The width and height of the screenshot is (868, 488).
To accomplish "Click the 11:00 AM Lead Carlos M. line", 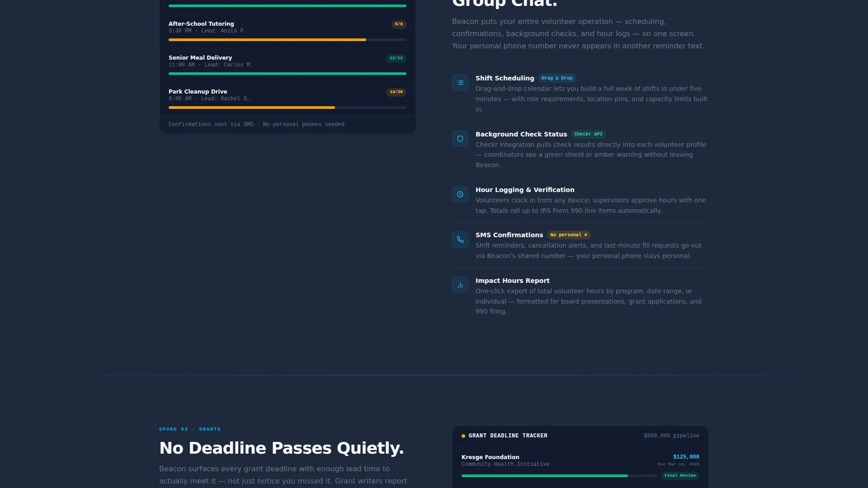I will pyautogui.click(x=211, y=65).
